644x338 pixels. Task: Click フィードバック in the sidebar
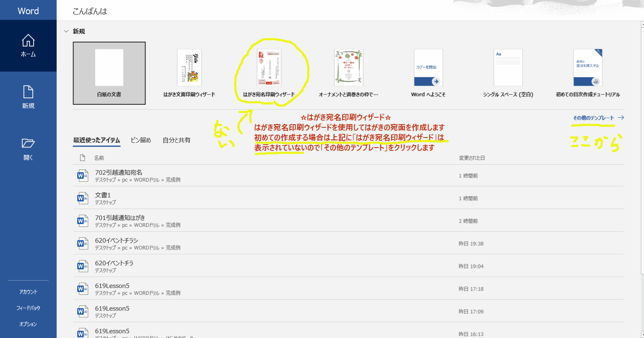pos(28,308)
